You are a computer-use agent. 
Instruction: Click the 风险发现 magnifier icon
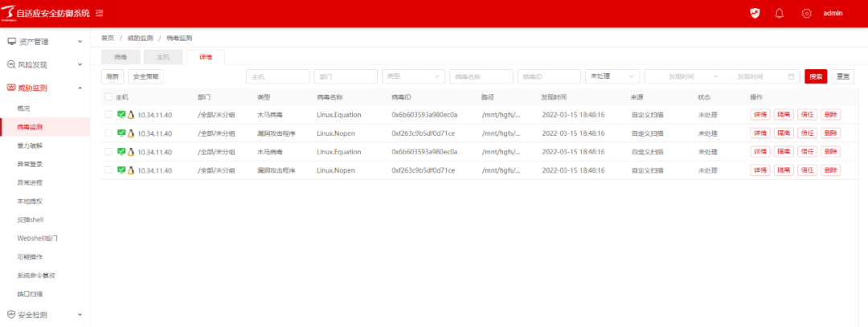[x=11, y=64]
